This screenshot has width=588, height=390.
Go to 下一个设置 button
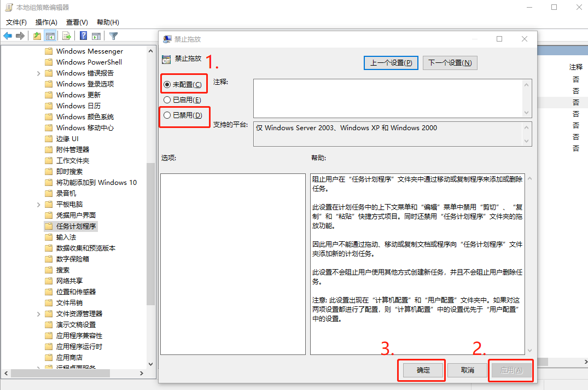point(450,63)
